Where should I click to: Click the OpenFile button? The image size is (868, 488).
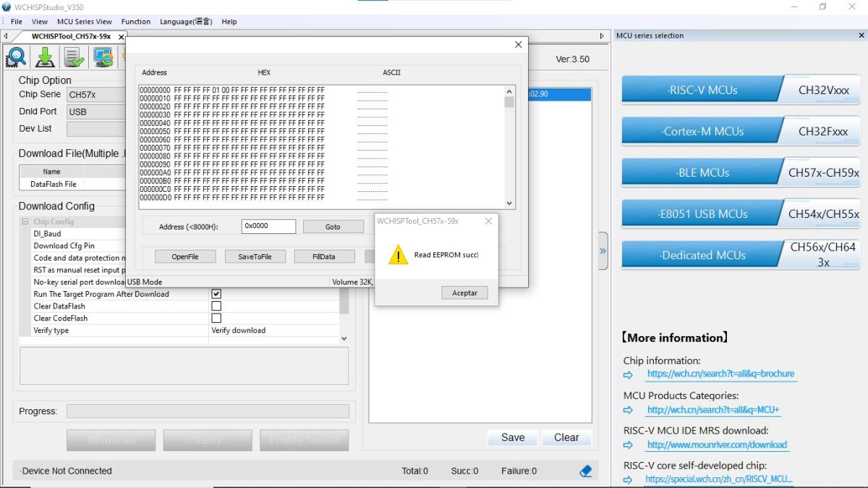click(184, 256)
